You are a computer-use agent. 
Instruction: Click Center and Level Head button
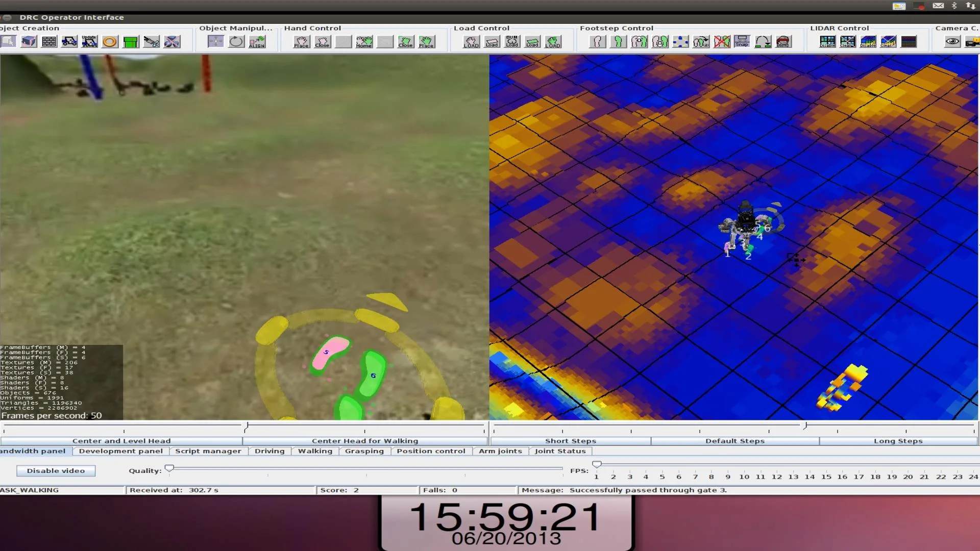pyautogui.click(x=121, y=441)
